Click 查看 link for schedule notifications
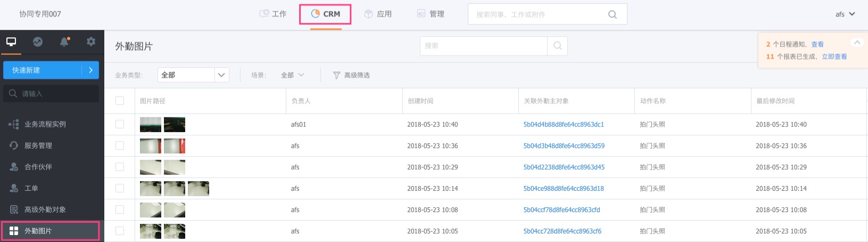The image size is (868, 242). click(817, 44)
